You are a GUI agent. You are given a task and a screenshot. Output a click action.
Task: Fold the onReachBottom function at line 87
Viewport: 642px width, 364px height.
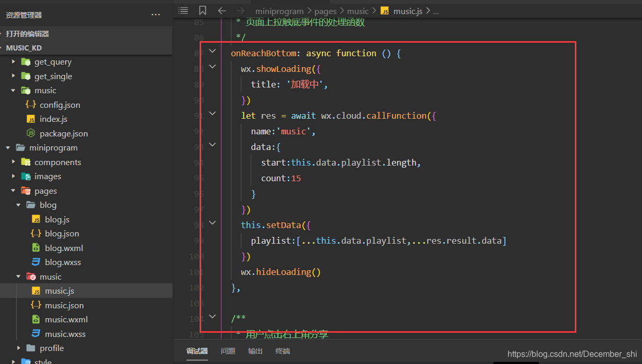click(x=212, y=51)
